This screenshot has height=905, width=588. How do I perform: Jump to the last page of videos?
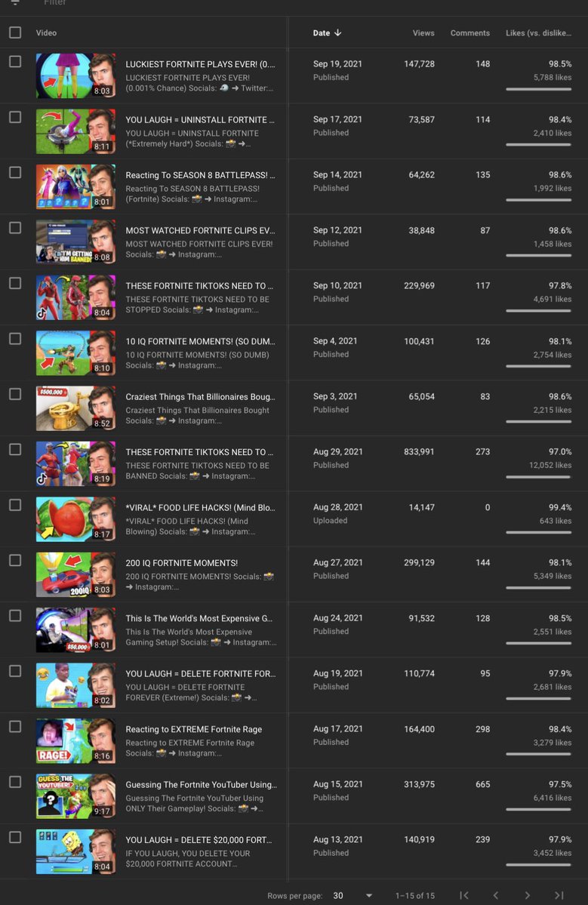coord(559,895)
